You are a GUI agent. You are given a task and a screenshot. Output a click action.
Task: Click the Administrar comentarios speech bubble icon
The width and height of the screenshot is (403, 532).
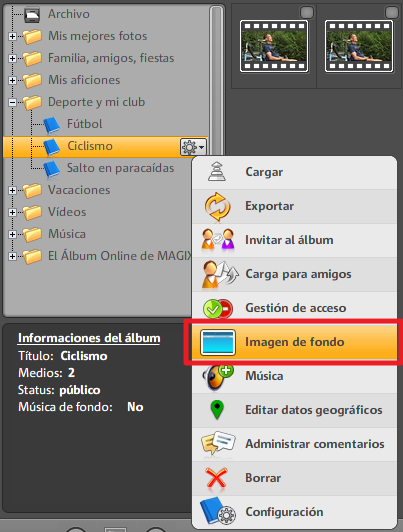pyautogui.click(x=218, y=443)
